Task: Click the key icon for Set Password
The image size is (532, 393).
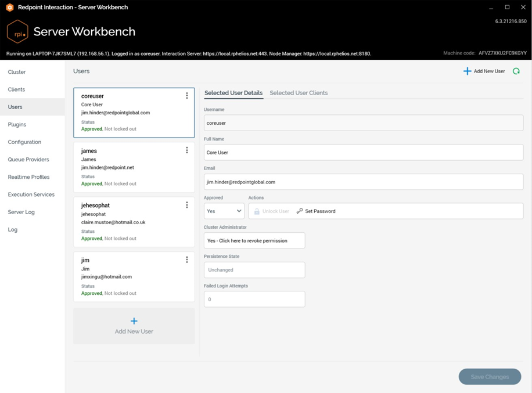Action: pyautogui.click(x=300, y=211)
